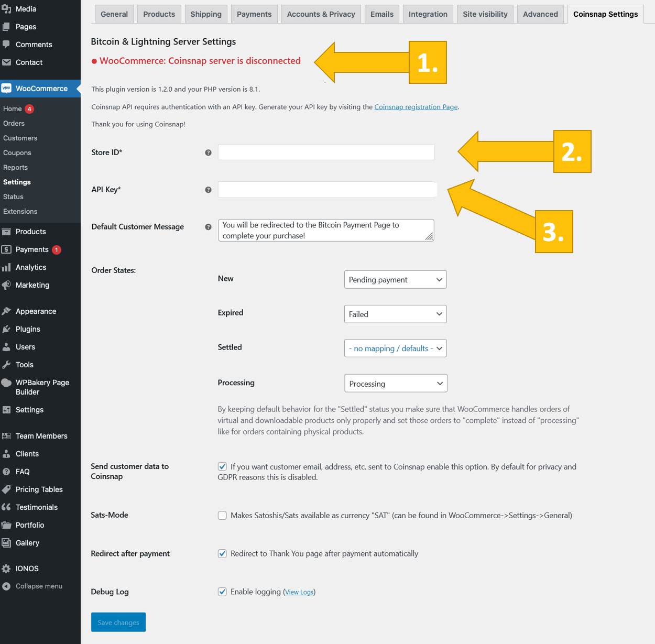
Task: Switch to the Shipping tab
Action: coord(206,14)
